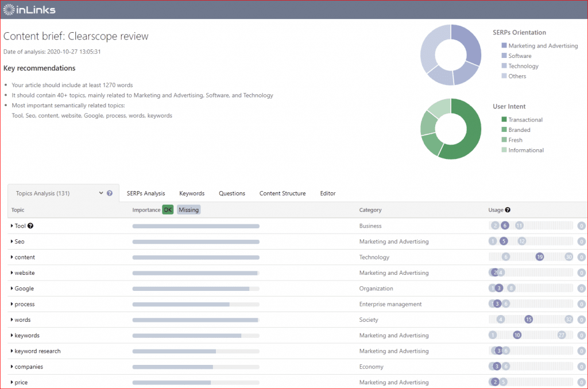Image resolution: width=588 pixels, height=389 pixels.
Task: Click the usage marker 5 in Seo row
Action: click(504, 242)
